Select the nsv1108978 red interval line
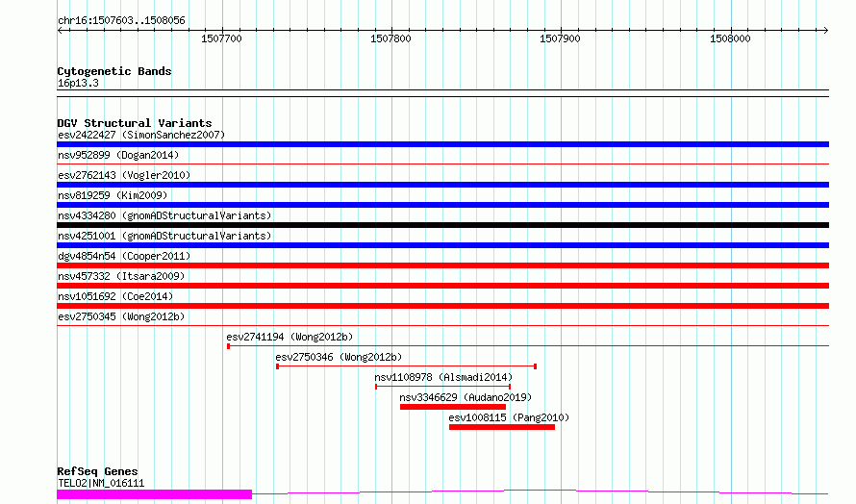Image resolution: width=856 pixels, height=504 pixels. coord(442,386)
